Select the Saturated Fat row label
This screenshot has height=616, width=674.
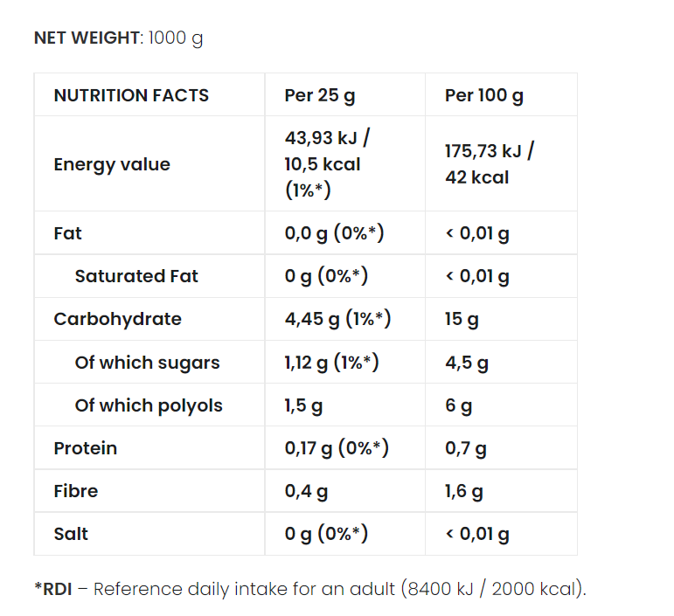136,276
